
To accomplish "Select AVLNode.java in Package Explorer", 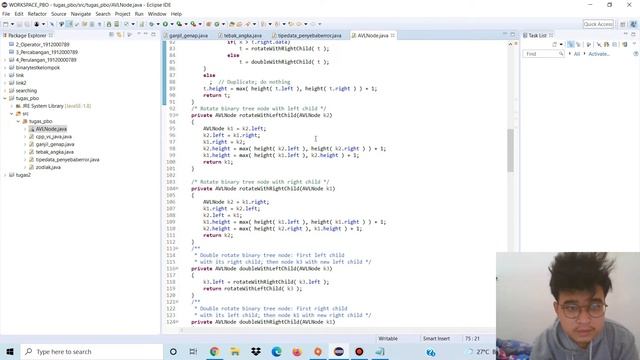I will 51,129.
